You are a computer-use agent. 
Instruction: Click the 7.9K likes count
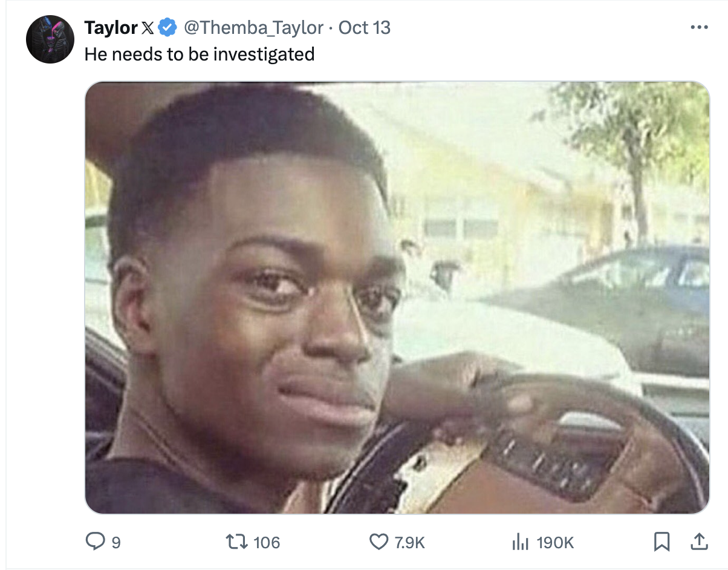point(410,542)
